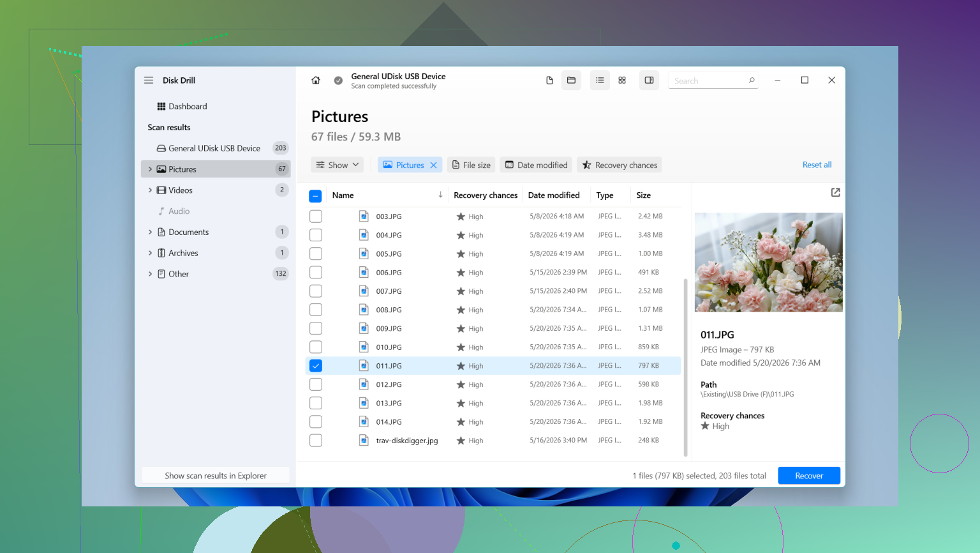Remove the Pictures filter with its X
The height and width of the screenshot is (553, 980).
pos(434,165)
